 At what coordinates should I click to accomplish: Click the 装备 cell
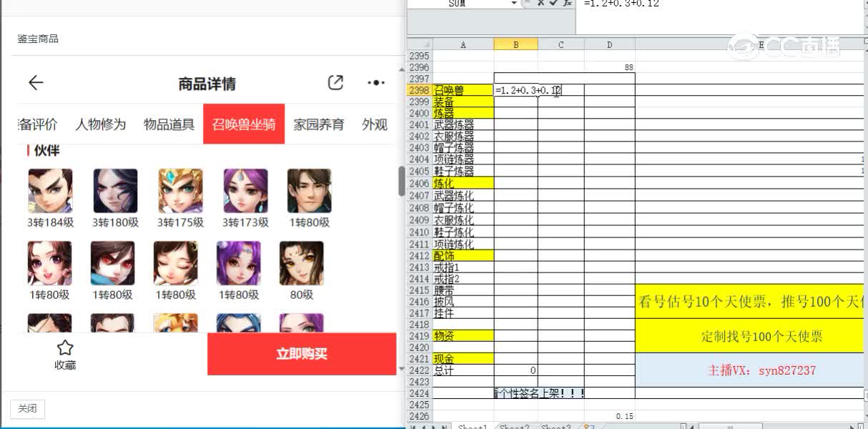point(463,102)
